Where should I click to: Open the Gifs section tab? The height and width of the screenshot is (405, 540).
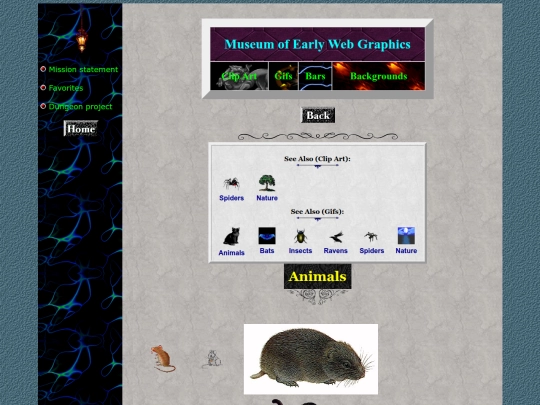point(283,76)
